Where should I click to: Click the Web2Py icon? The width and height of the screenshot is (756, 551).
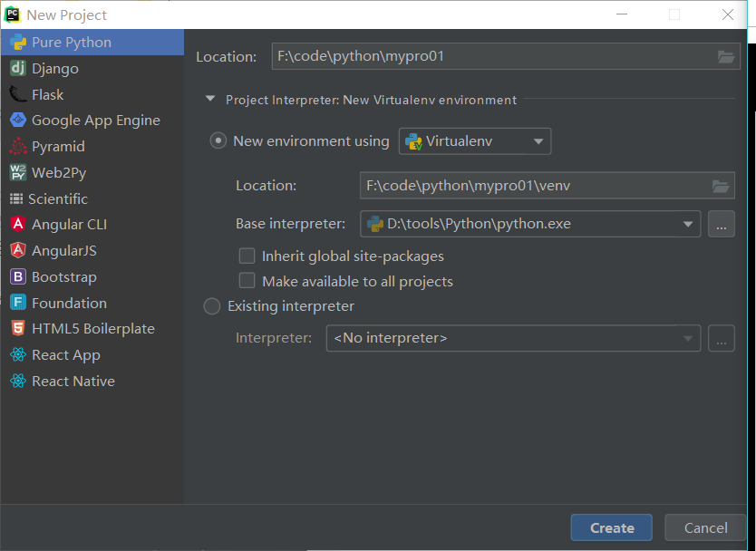[x=18, y=172]
